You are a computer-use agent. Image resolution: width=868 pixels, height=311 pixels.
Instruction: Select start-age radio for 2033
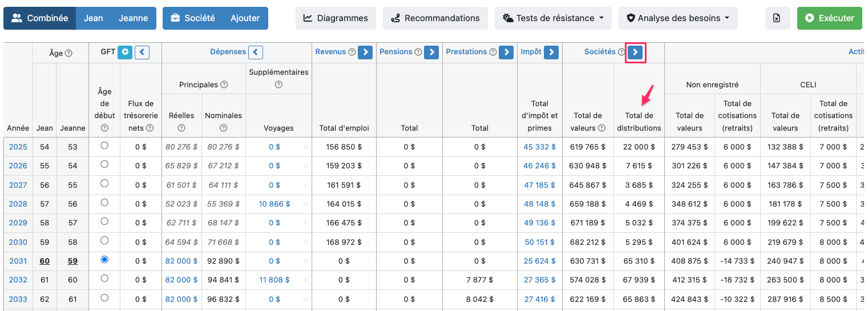pos(104,298)
